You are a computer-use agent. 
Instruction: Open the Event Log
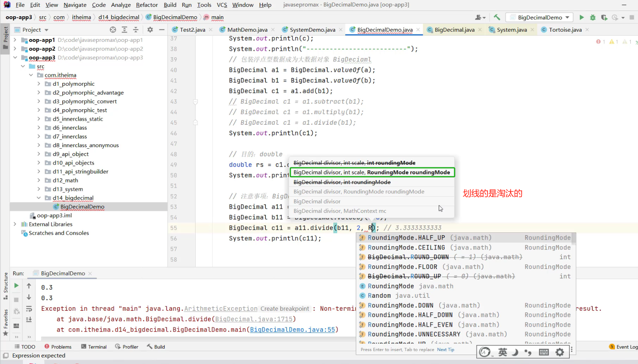[x=623, y=347]
